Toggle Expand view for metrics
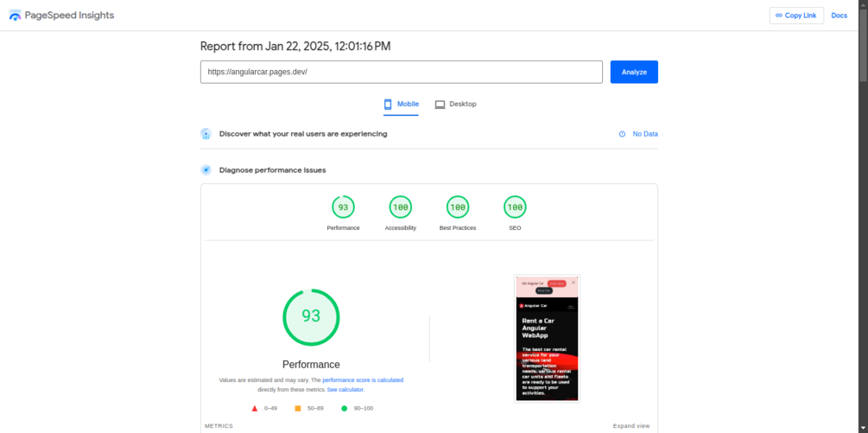 631,426
